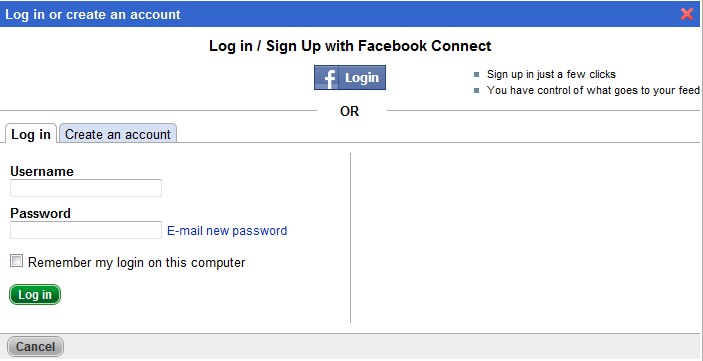
Task: Click the Facebook Connect heading text
Action: point(350,46)
